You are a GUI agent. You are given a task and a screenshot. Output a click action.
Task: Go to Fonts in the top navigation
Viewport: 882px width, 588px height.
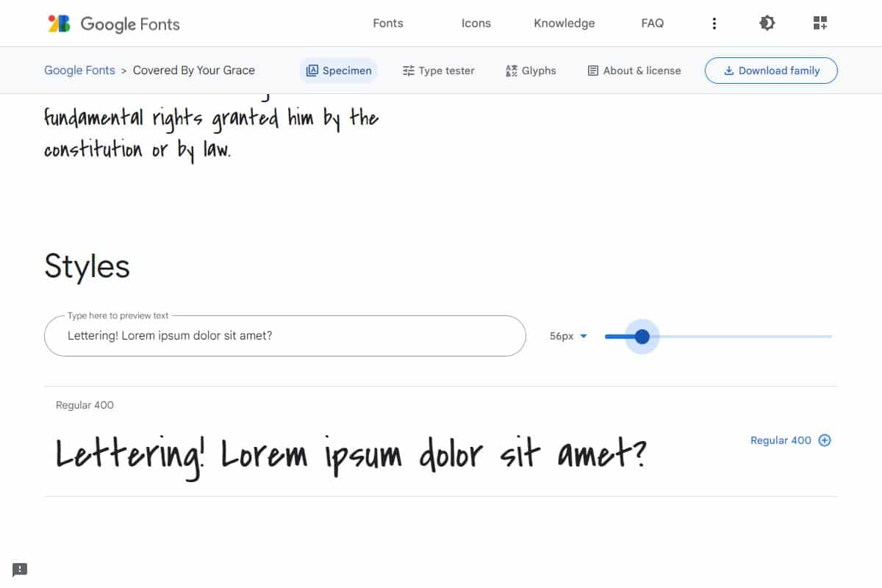(x=388, y=24)
